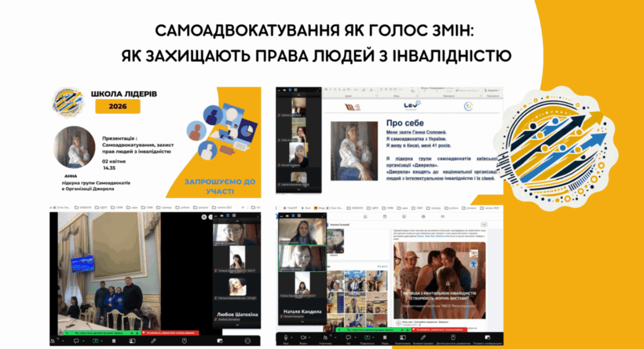Expand the arrow next to Звук microphone
644x349 pixels.
(x=292, y=336)
